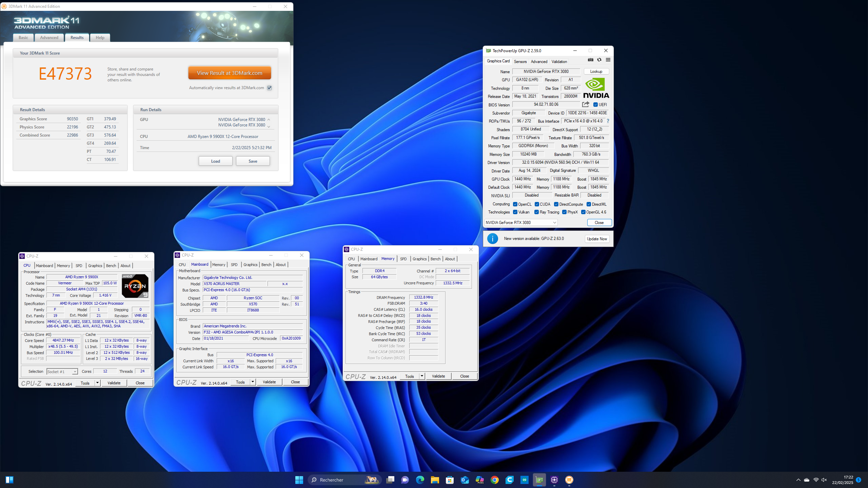This screenshot has height=488, width=868.
Task: Open Microsoft Store from taskbar
Action: (450, 480)
